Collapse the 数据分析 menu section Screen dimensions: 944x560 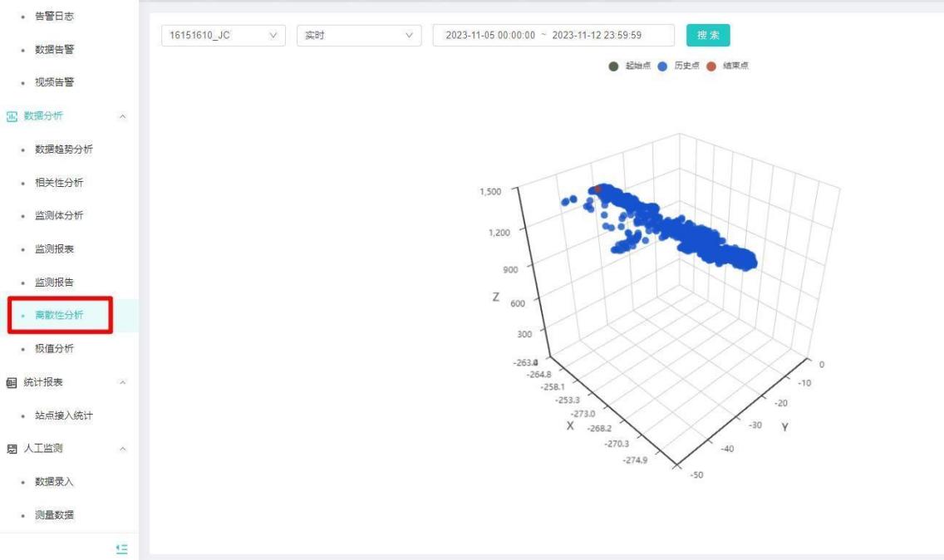(123, 116)
